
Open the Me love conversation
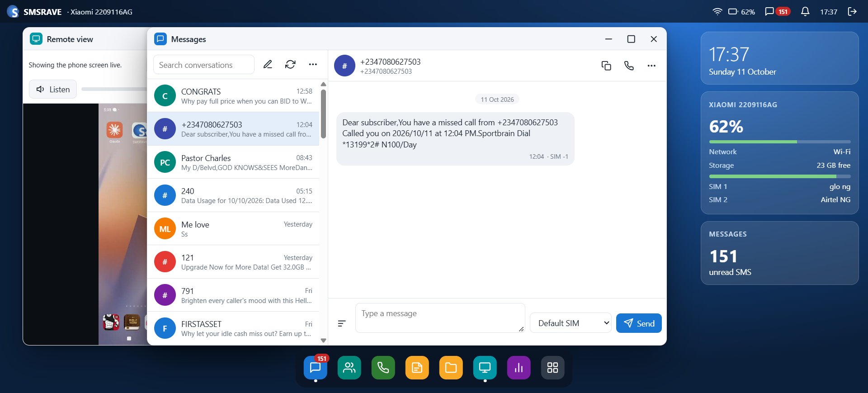click(x=233, y=229)
